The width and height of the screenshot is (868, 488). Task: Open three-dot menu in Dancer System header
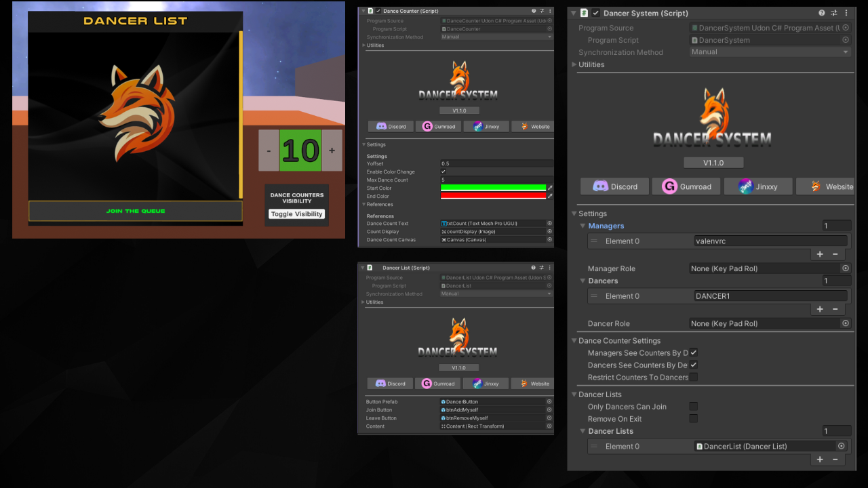coord(846,13)
